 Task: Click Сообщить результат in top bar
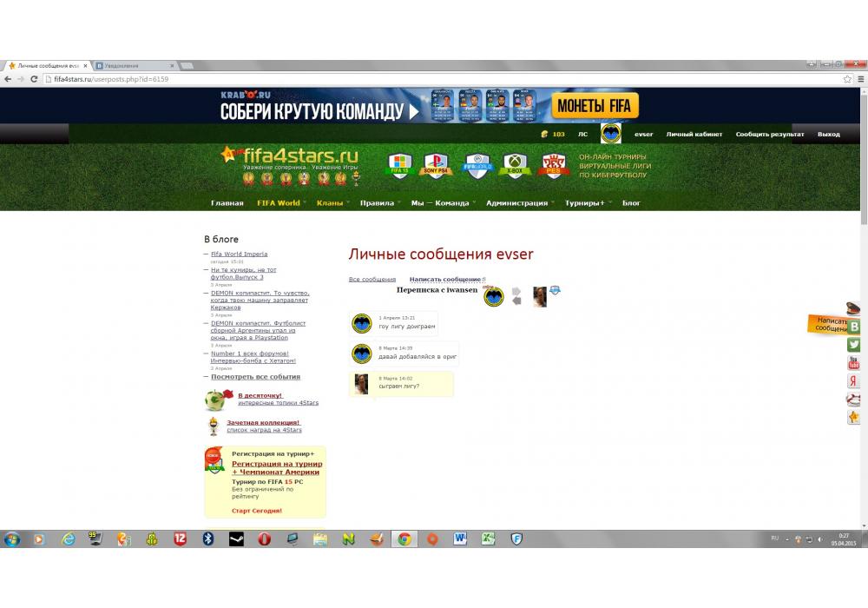(769, 134)
